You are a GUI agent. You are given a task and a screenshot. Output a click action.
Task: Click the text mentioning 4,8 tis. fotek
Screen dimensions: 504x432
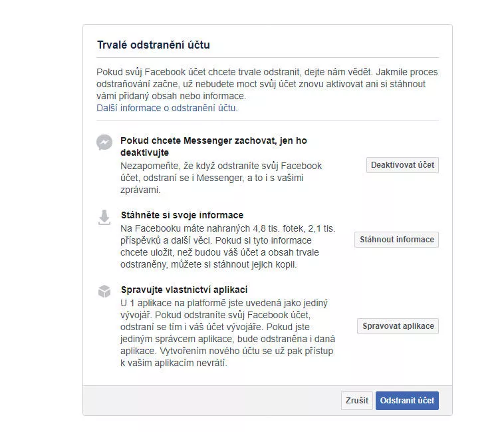pos(227,246)
